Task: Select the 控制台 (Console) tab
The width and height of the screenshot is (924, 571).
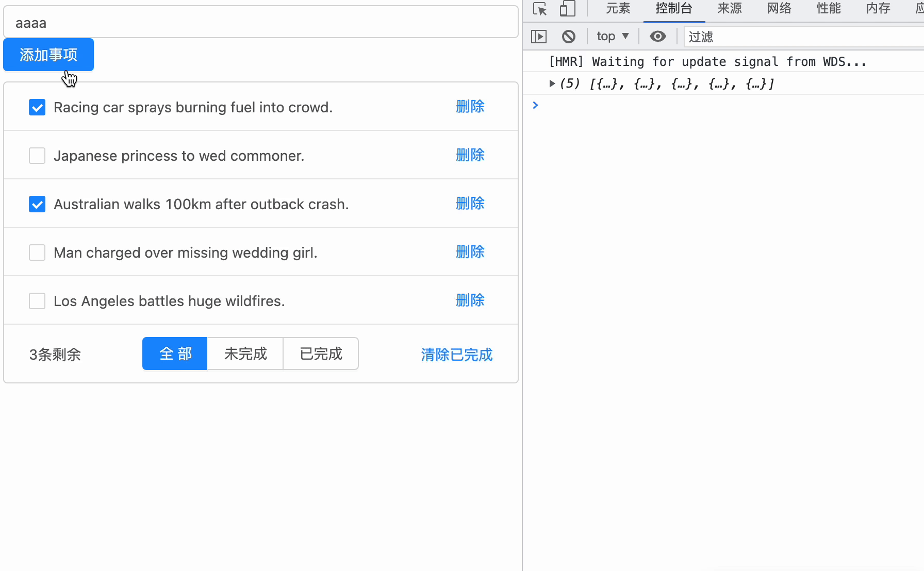Action: click(x=674, y=9)
